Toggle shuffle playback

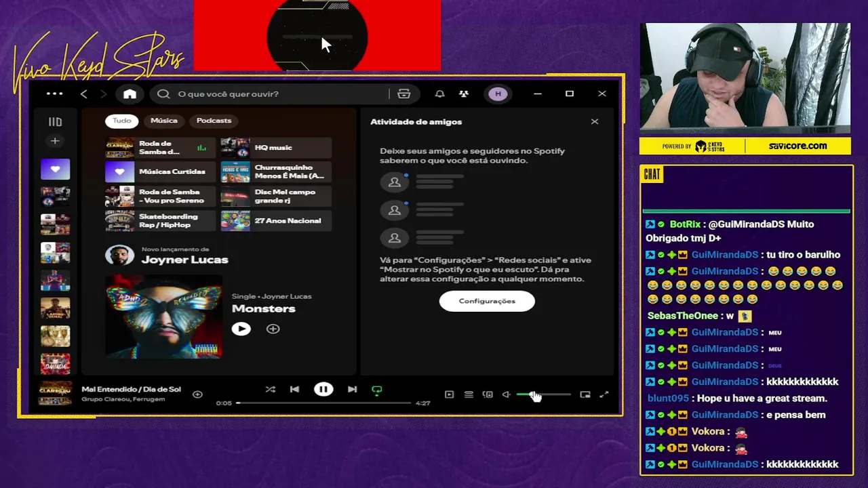pyautogui.click(x=271, y=390)
